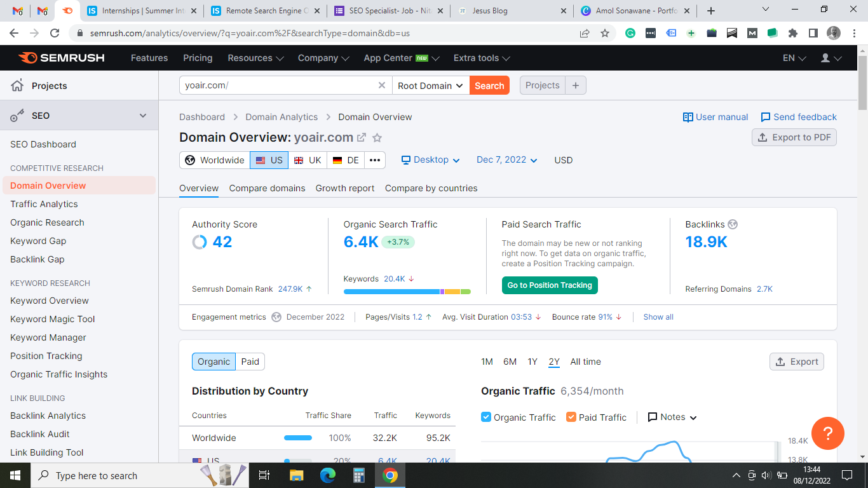Uncheck the Paid Traffic checkbox
The height and width of the screenshot is (488, 868).
(x=571, y=417)
